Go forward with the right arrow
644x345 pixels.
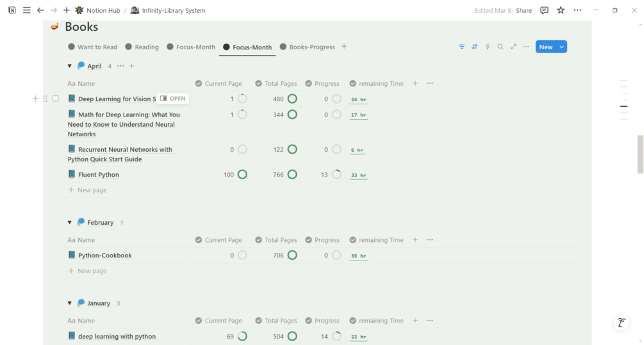53,10
